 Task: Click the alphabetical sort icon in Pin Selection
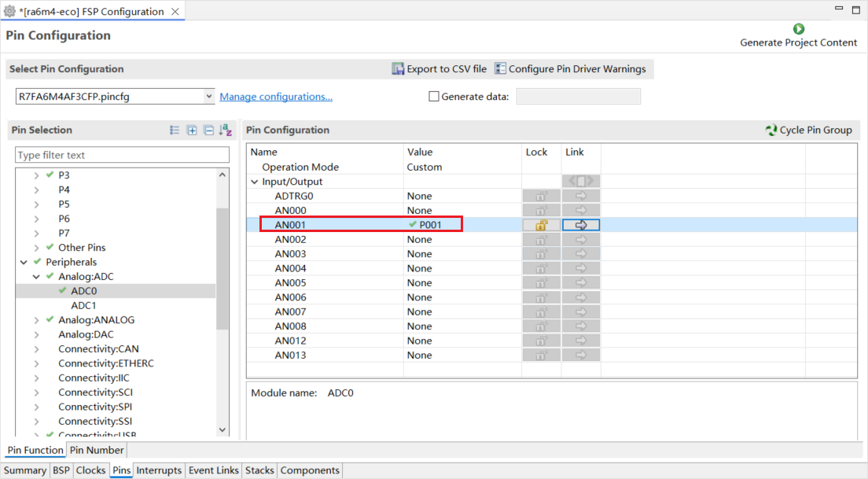pyautogui.click(x=226, y=130)
